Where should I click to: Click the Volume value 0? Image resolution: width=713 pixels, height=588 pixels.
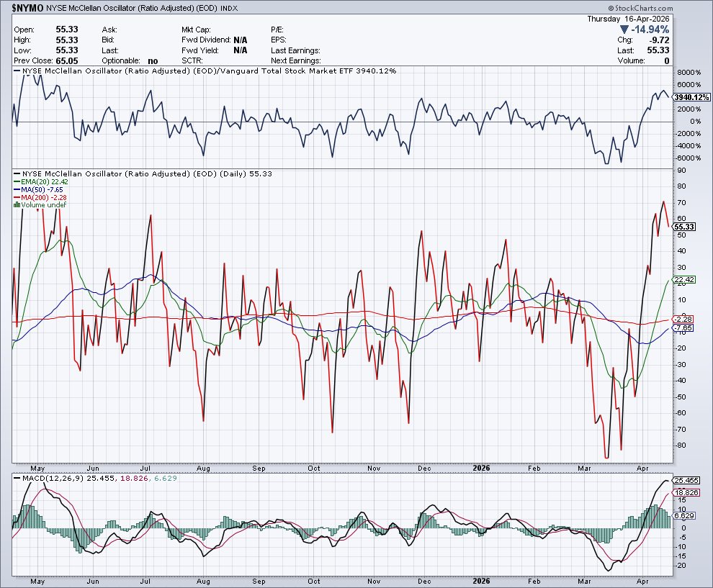[667, 61]
